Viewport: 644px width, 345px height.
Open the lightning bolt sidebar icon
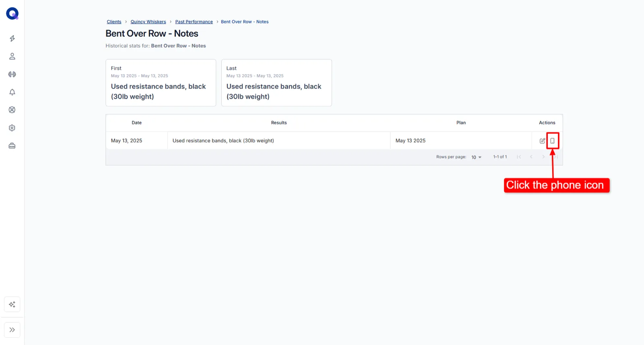click(x=12, y=38)
